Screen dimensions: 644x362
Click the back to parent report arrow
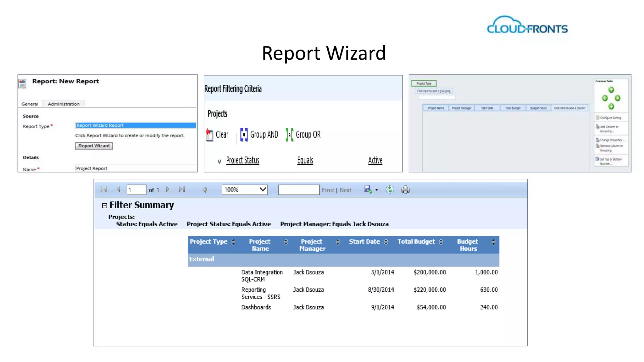[x=205, y=190]
